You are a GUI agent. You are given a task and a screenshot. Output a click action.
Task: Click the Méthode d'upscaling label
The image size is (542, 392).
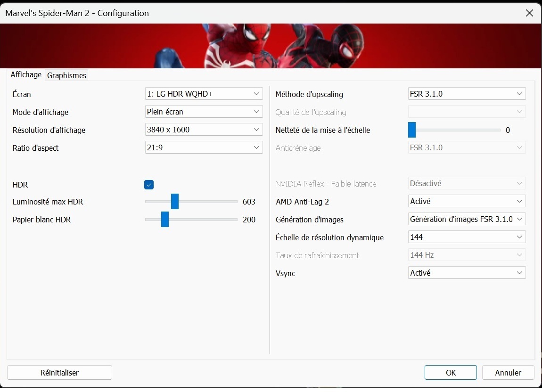coord(309,94)
